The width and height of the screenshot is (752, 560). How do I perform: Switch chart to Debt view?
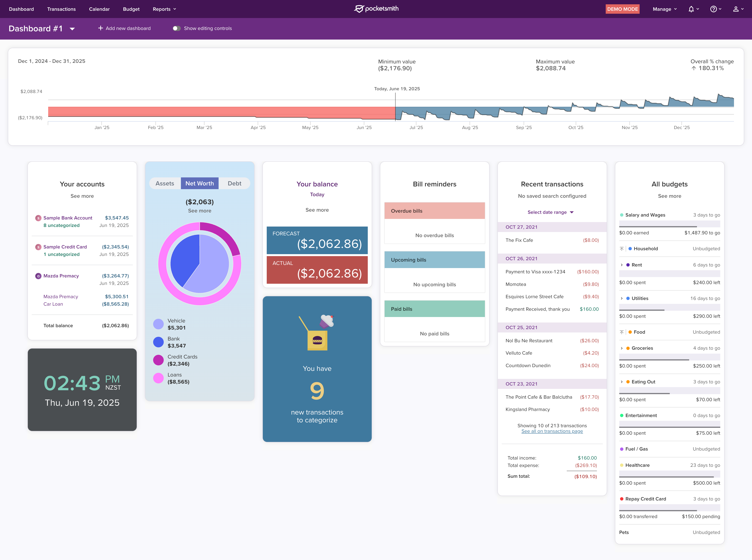234,183
